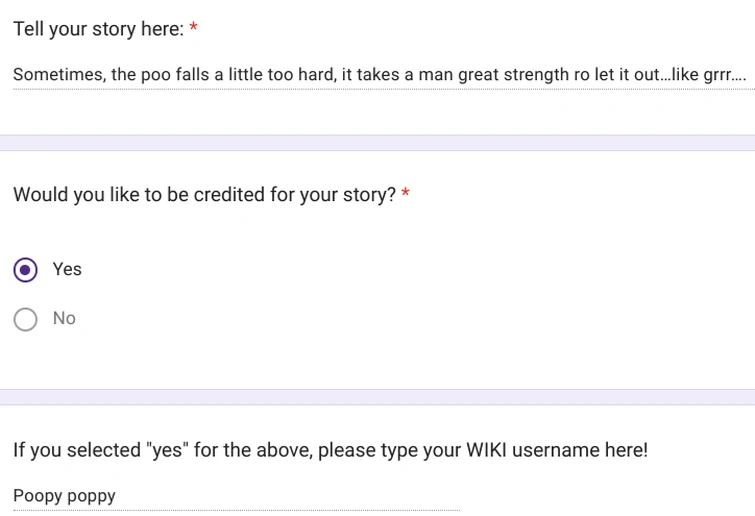The height and width of the screenshot is (516, 755).
Task: Click the "Tell your story here:" heading
Action: [x=98, y=30]
